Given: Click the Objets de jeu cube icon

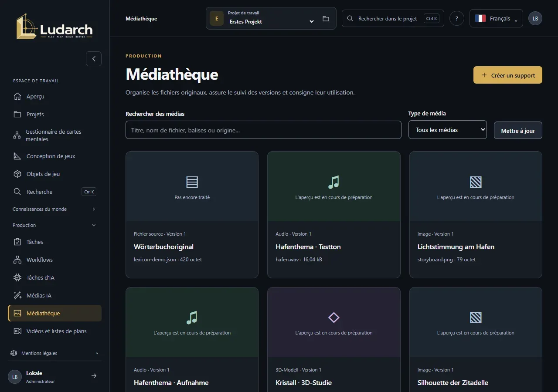Looking at the screenshot, I should point(17,174).
